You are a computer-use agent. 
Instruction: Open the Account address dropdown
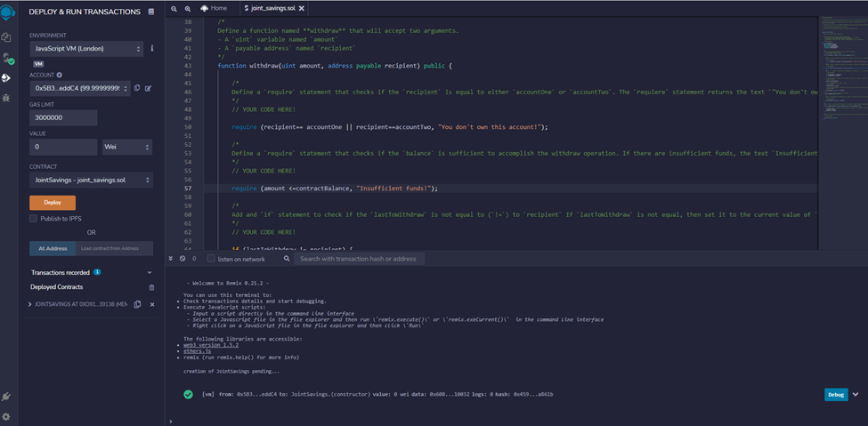pyautogui.click(x=80, y=88)
